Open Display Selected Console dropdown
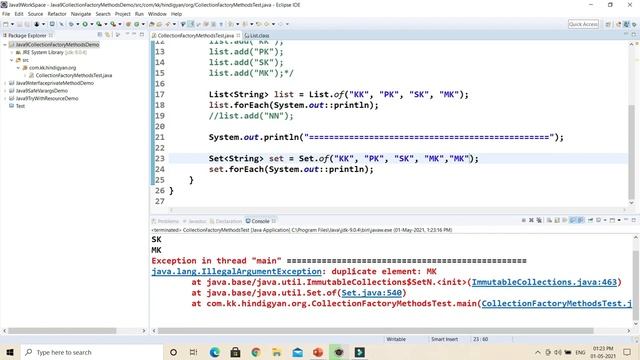The width and height of the screenshot is (640, 360). tap(605, 220)
